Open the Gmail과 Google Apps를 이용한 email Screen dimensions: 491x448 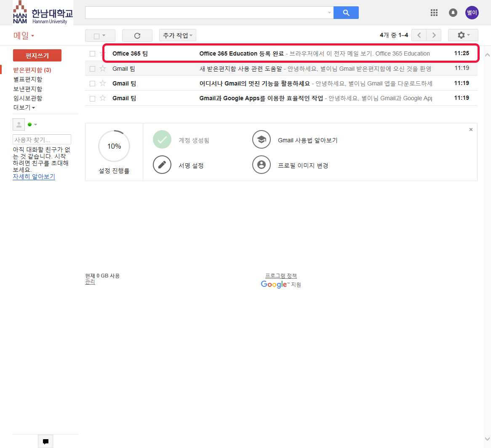click(x=281, y=98)
